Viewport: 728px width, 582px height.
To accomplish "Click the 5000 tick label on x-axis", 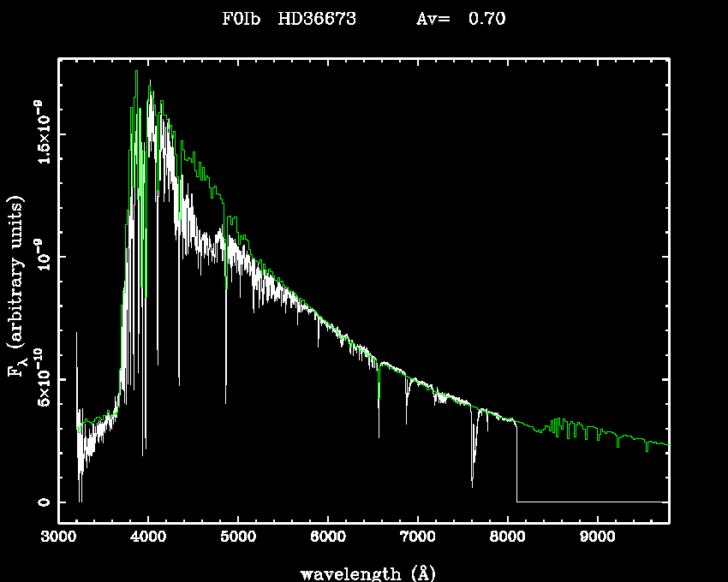I will pos(238,537).
